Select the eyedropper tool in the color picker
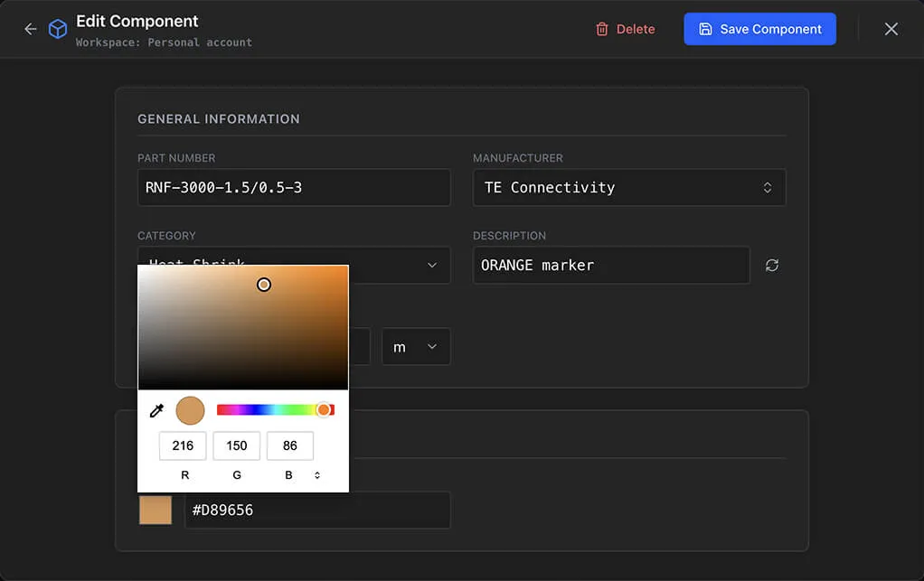Image resolution: width=924 pixels, height=581 pixels. pyautogui.click(x=156, y=410)
